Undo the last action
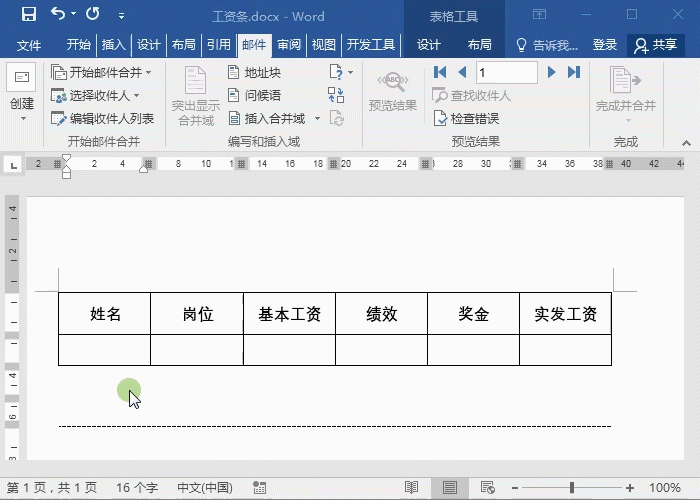 (x=58, y=14)
